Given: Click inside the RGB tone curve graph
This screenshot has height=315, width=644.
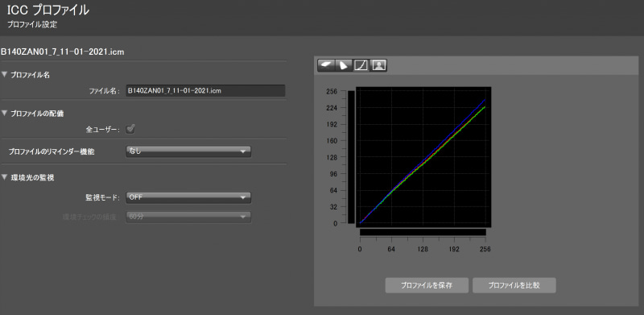Looking at the screenshot, I should click(x=423, y=157).
